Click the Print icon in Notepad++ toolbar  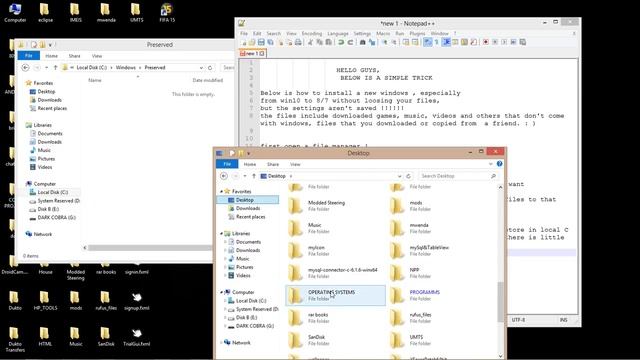pos(298,42)
